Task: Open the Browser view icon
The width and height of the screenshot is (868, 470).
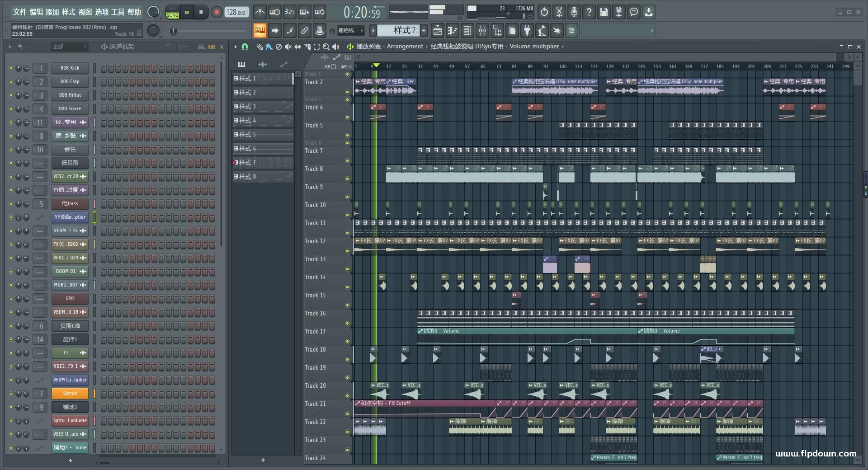Action: [497, 31]
